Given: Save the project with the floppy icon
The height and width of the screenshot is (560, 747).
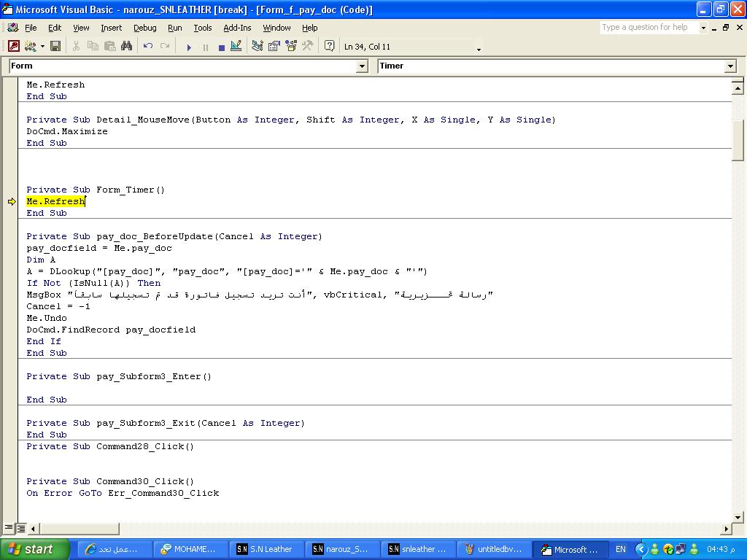Looking at the screenshot, I should [x=55, y=46].
